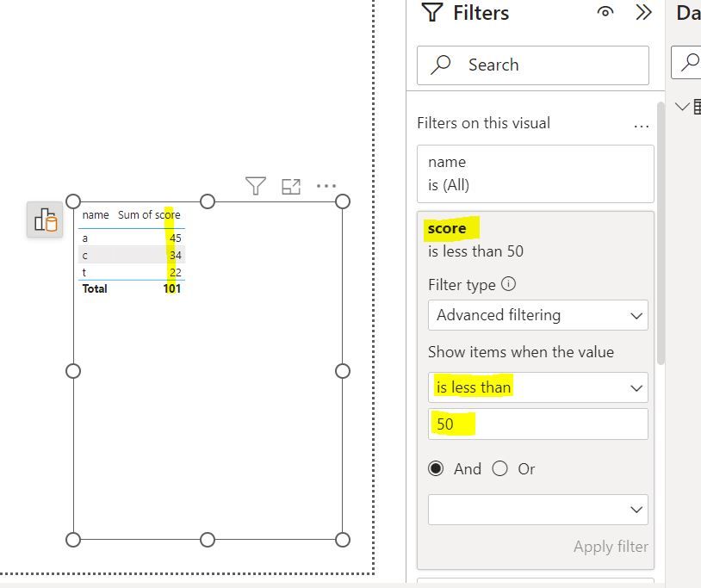
Task: Open more options ellipsis above the visual
Action: [x=326, y=186]
